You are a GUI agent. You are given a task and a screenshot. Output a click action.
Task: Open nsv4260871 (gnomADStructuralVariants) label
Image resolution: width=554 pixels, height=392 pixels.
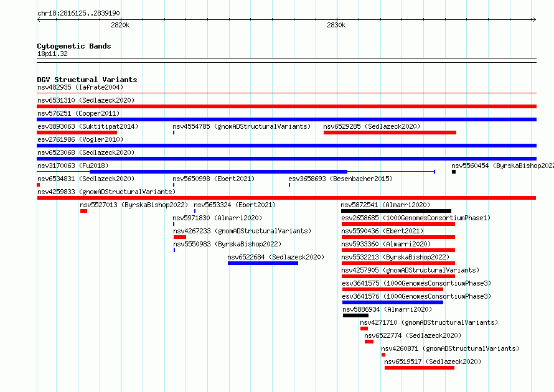tap(450, 348)
